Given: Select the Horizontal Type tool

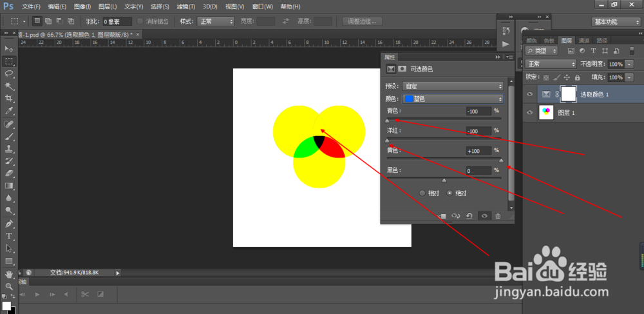Looking at the screenshot, I should tap(8, 237).
